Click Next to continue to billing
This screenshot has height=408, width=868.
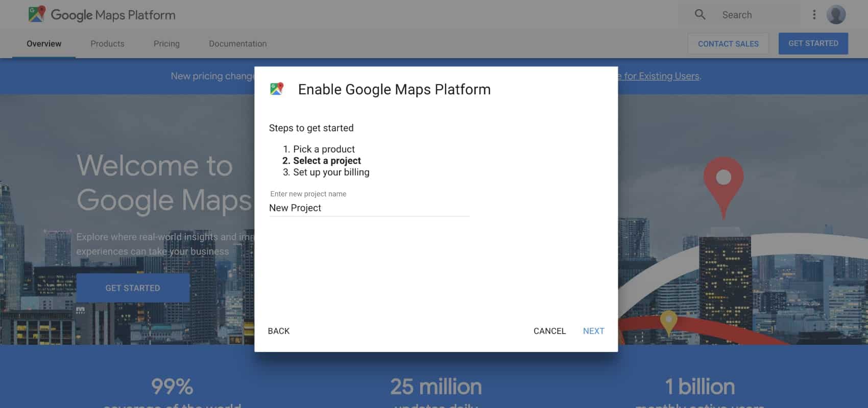pos(593,331)
